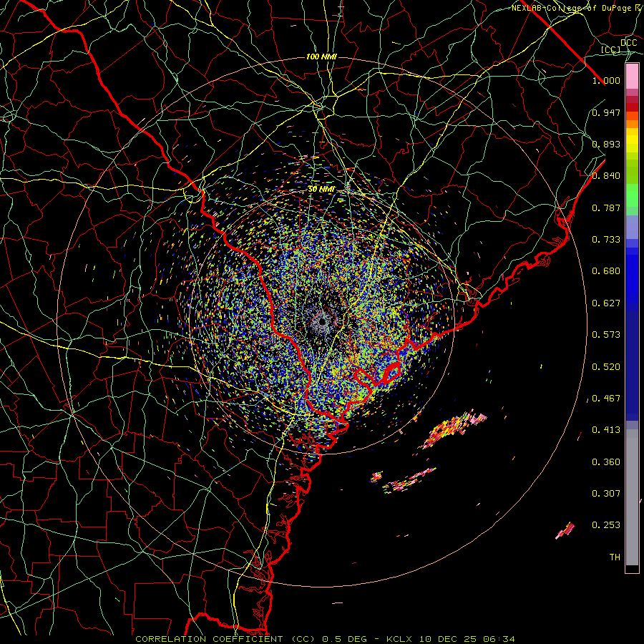Click the 0.893 scale value
The image size is (644, 644).
[x=606, y=144]
